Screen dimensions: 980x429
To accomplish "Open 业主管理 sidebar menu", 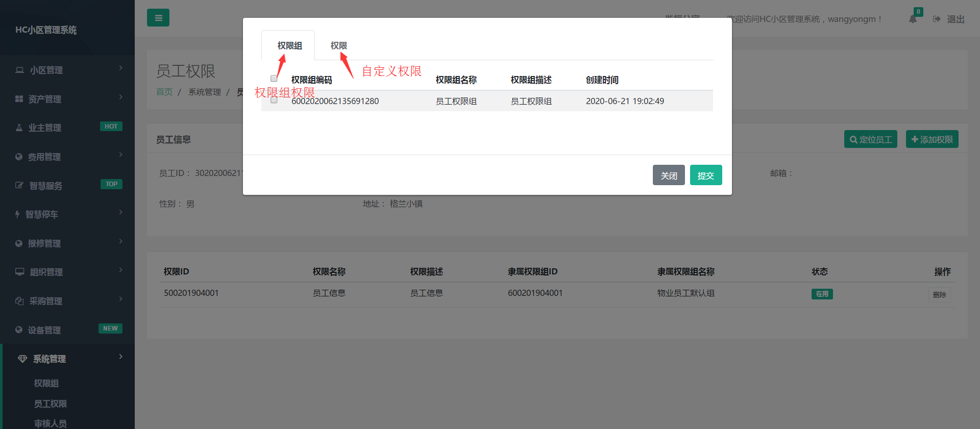I will tap(67, 128).
